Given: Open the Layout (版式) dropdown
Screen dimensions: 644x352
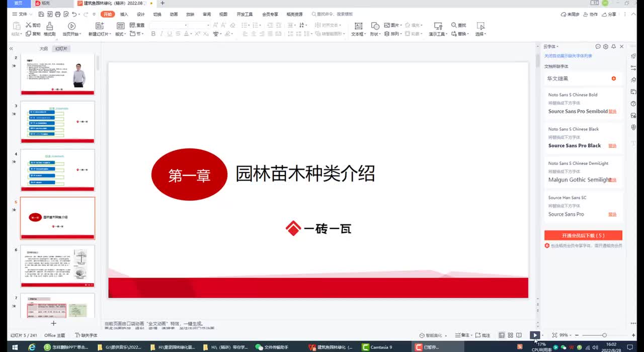Looking at the screenshot, I should click(x=121, y=34).
